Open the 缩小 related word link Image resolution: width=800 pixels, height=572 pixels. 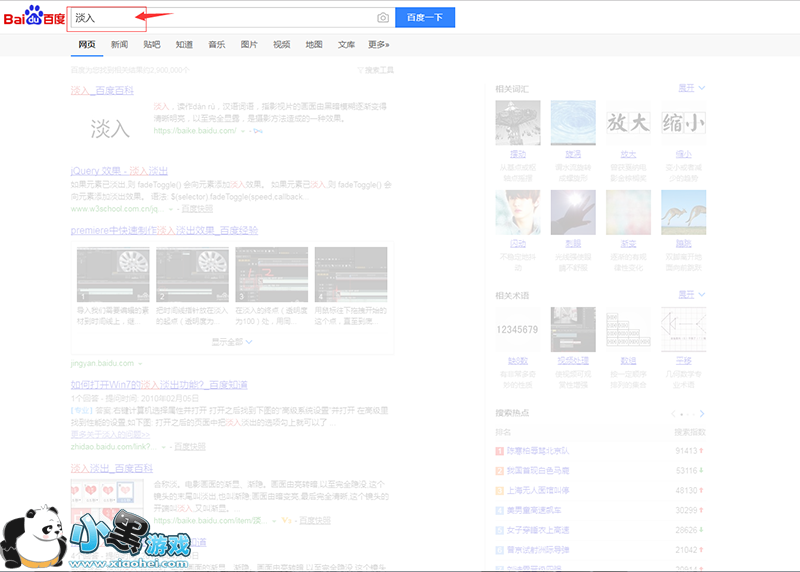tap(684, 154)
